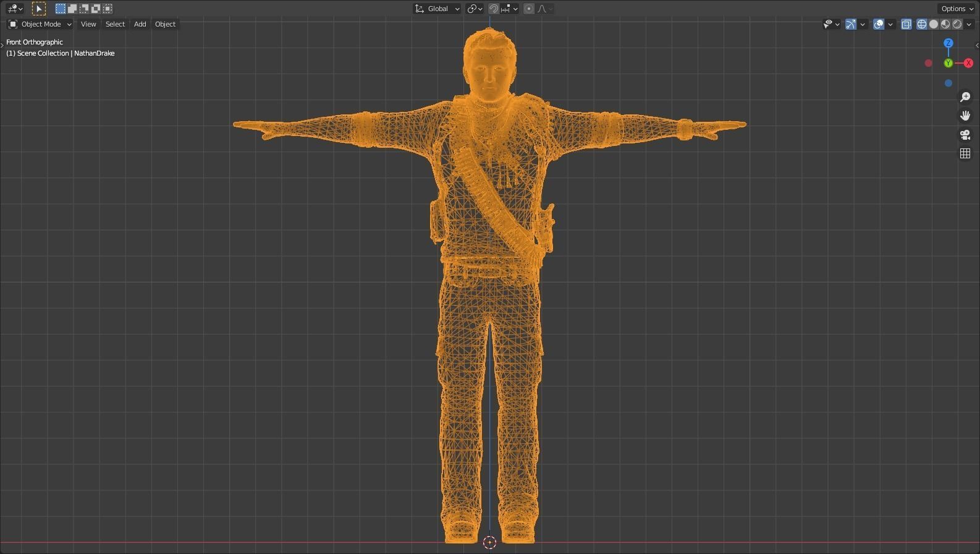Toggle viewport gizmos display
This screenshot has height=554, width=980.
[x=851, y=24]
